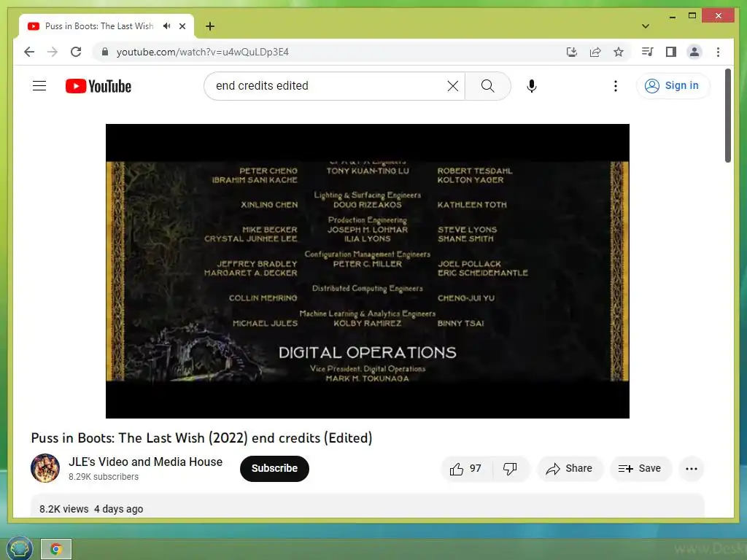Expand the description showing 8.2K views
The width and height of the screenshot is (747, 560).
(368, 507)
